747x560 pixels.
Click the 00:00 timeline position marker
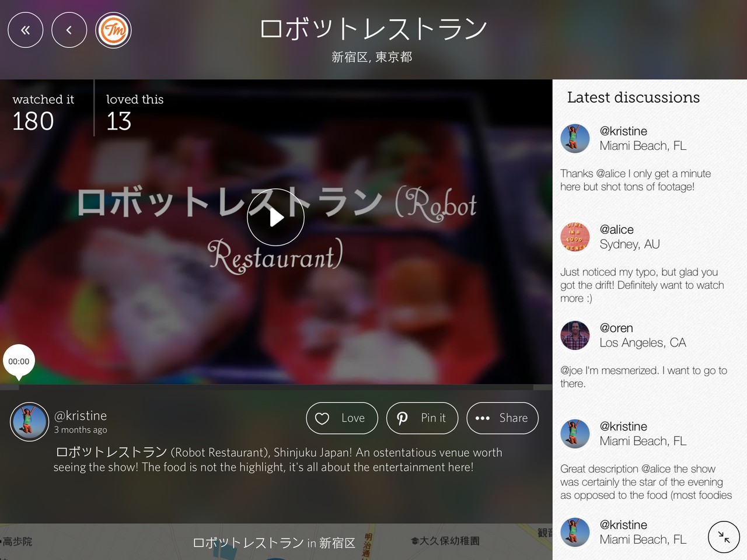tap(19, 362)
